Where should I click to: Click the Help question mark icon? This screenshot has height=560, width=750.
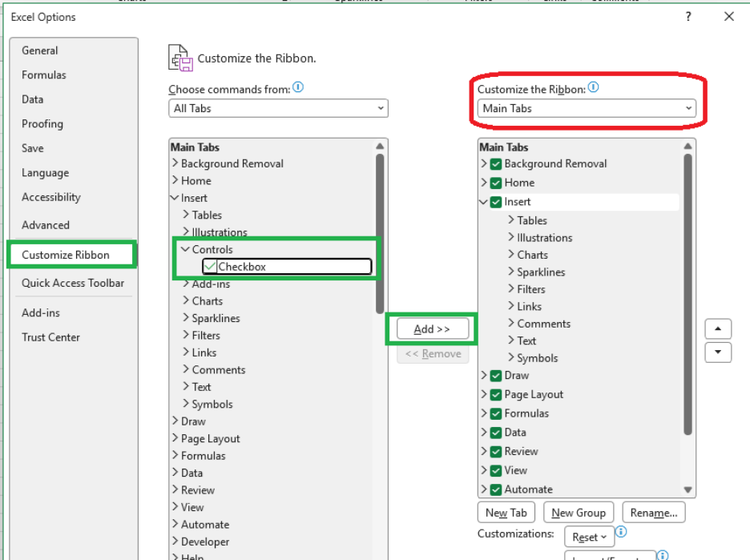(688, 17)
